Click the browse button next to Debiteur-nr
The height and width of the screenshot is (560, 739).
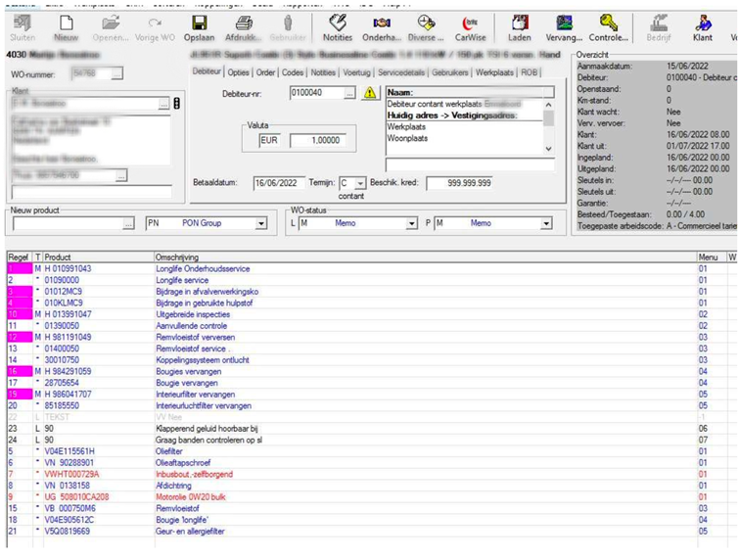click(x=349, y=93)
